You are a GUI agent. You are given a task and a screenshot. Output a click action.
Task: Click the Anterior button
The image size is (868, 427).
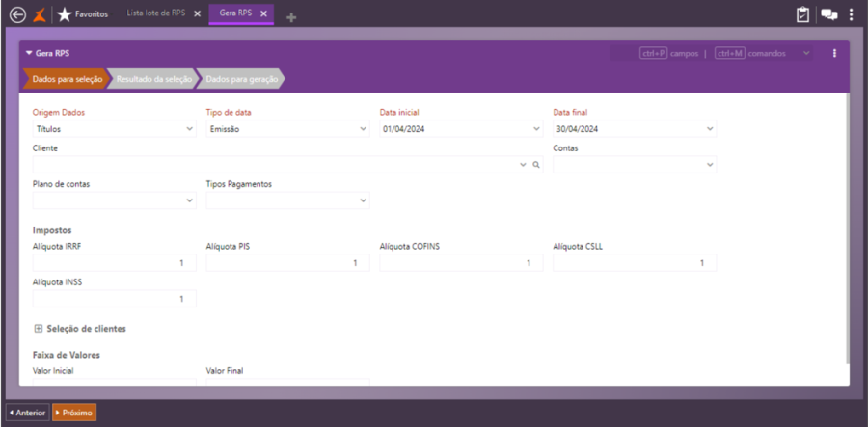point(28,413)
